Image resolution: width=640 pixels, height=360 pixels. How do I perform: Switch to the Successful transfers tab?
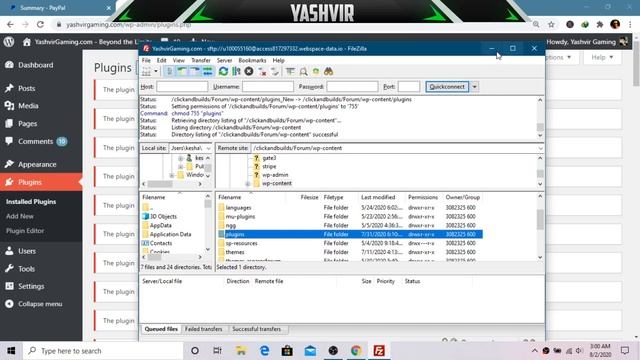pos(257,329)
